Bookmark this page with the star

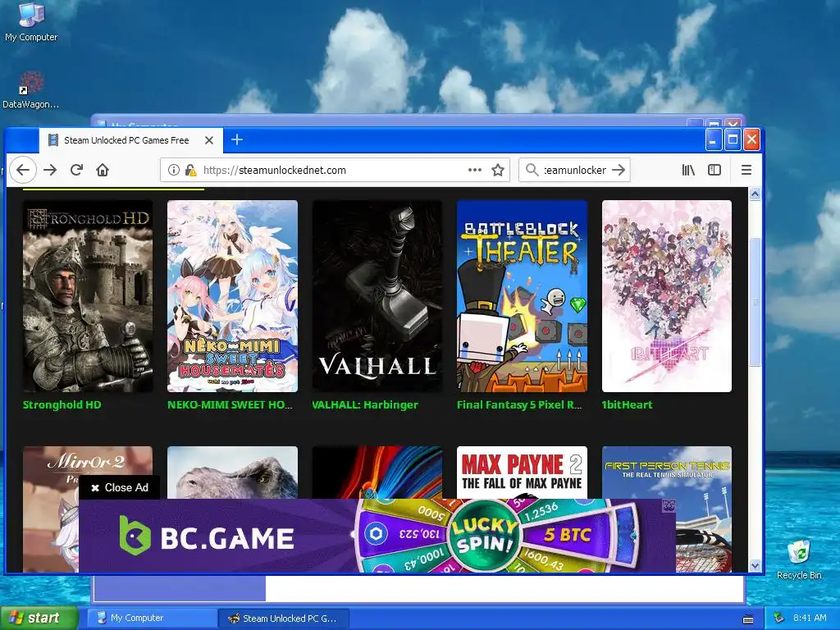pos(498,170)
